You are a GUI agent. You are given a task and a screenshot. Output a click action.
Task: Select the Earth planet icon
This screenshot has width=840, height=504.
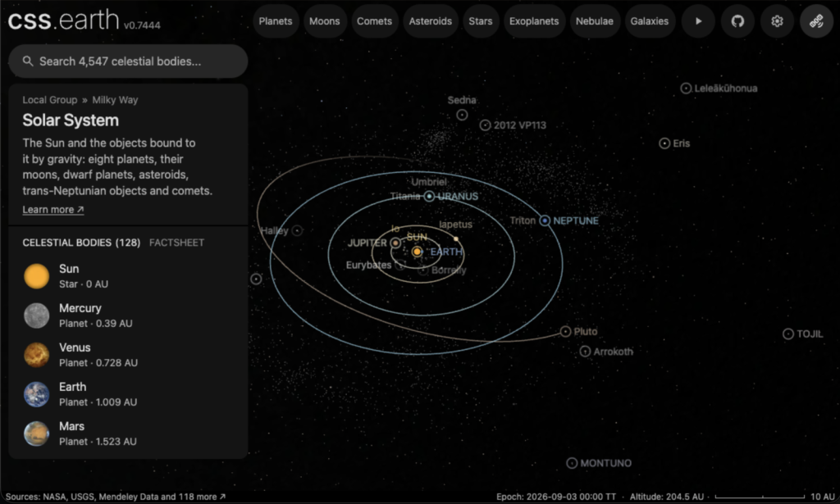(x=36, y=394)
